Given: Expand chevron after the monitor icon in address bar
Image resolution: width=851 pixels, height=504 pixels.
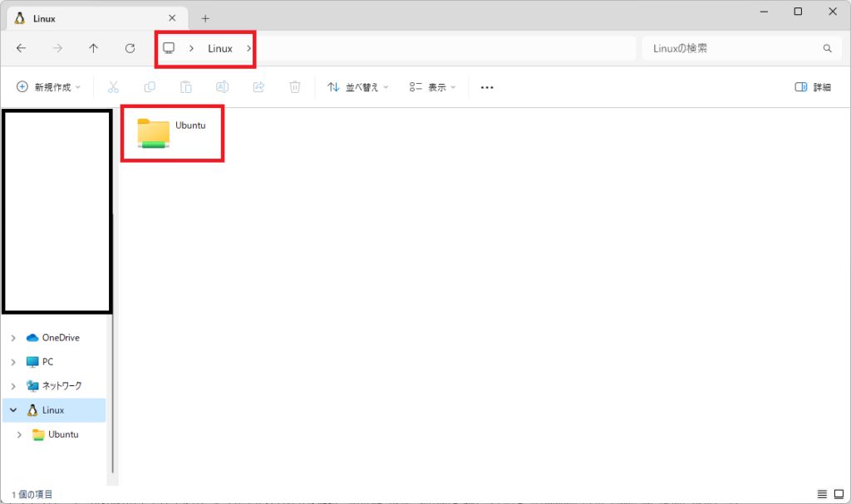Looking at the screenshot, I should [x=191, y=48].
